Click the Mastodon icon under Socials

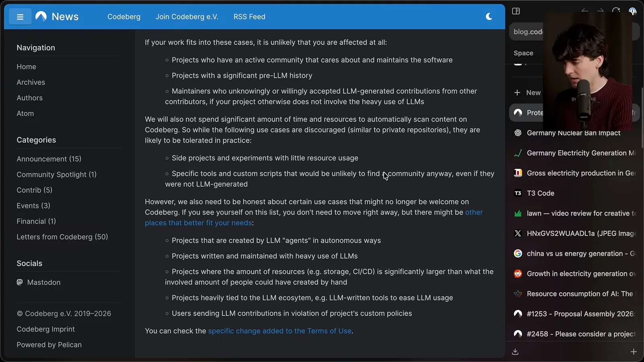[x=20, y=282]
